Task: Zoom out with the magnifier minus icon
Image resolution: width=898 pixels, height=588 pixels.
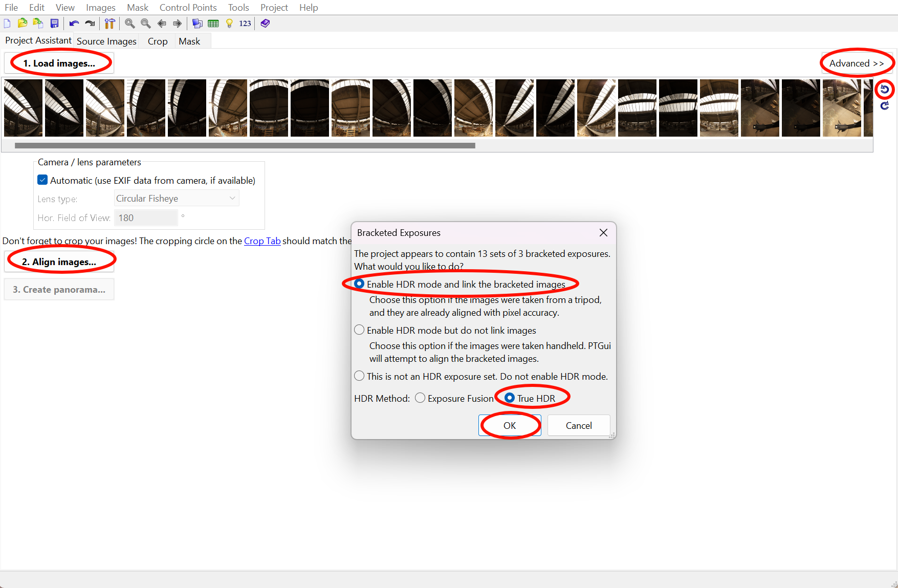Action: 146,24
